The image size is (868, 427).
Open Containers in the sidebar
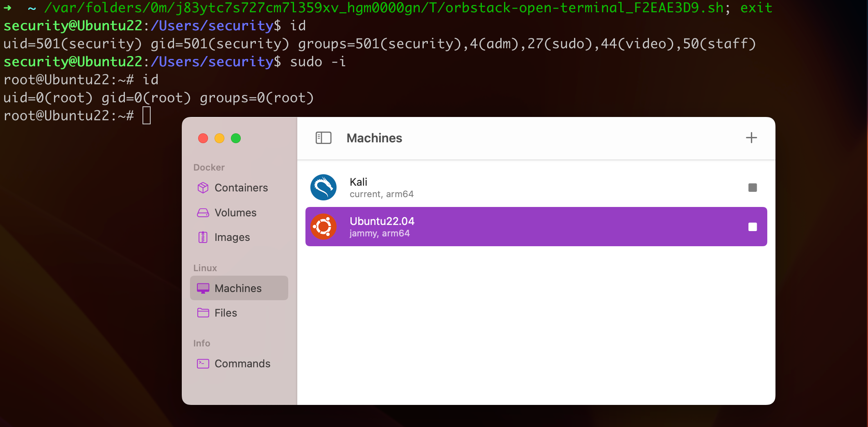point(239,188)
